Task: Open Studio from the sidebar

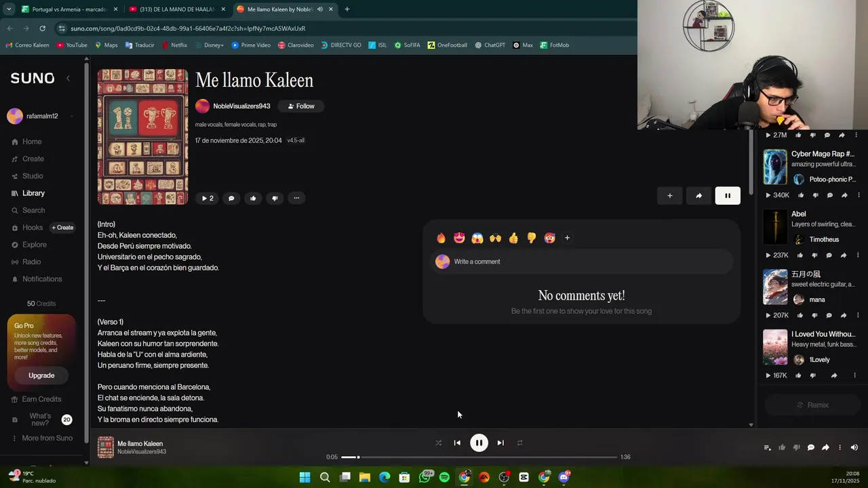Action: tap(27, 176)
